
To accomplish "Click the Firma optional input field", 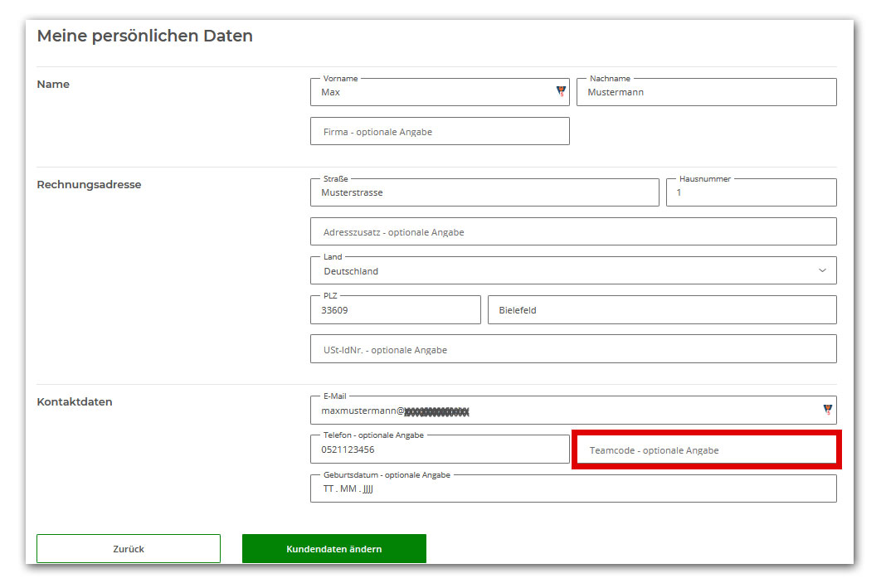I will coord(440,131).
